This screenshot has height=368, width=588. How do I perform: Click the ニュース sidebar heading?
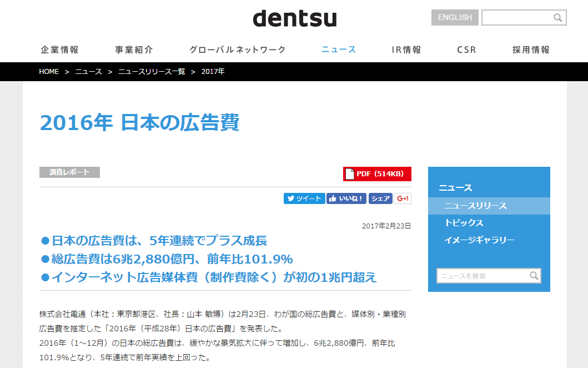pos(455,188)
